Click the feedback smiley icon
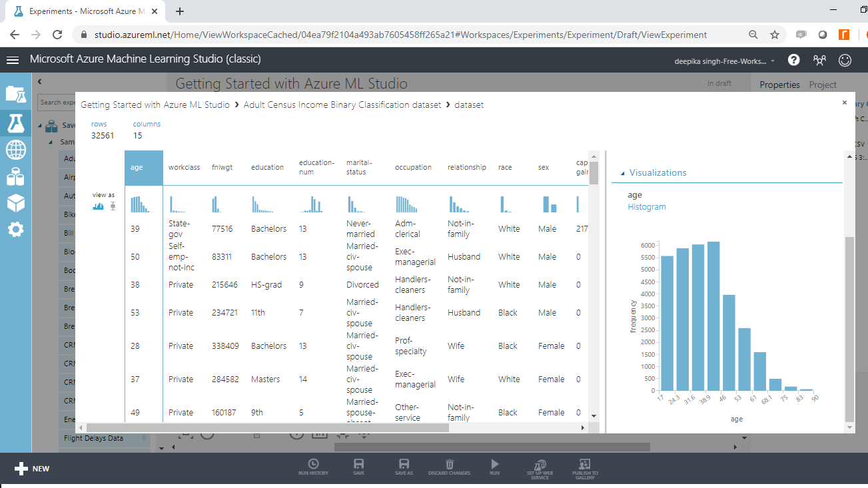Image resolution: width=868 pixels, height=488 pixels. point(845,60)
